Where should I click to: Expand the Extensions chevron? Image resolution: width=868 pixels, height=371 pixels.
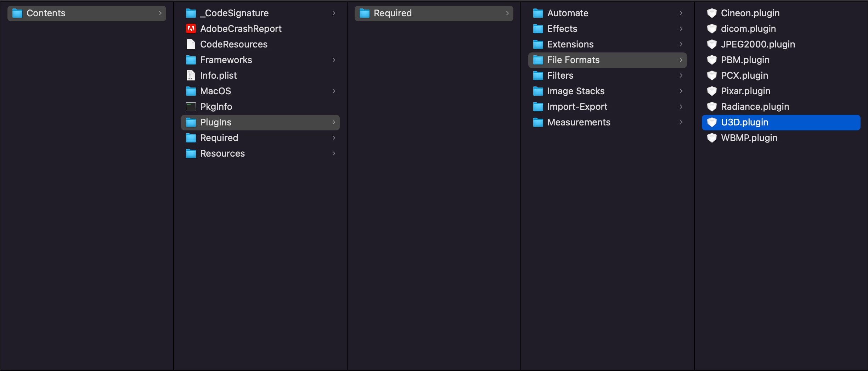coord(681,44)
